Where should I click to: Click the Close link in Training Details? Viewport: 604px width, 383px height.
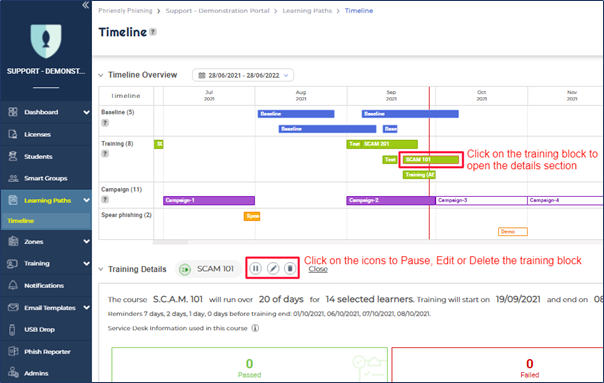[318, 269]
